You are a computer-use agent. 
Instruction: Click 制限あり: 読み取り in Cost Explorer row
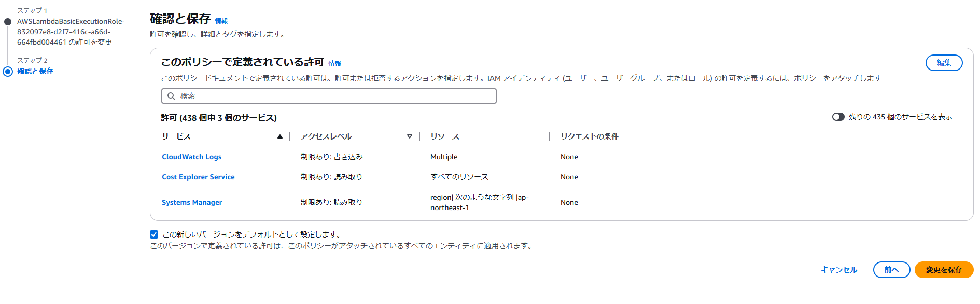coord(331,177)
